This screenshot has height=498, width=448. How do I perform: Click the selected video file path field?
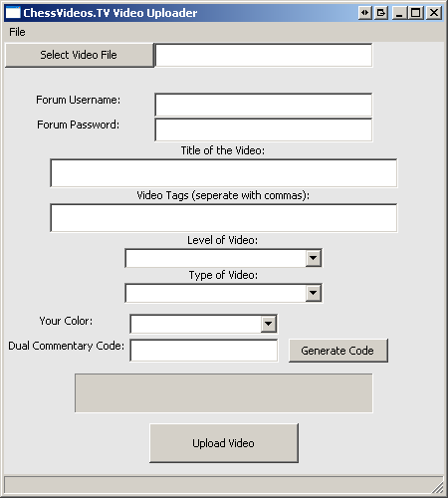[264, 55]
